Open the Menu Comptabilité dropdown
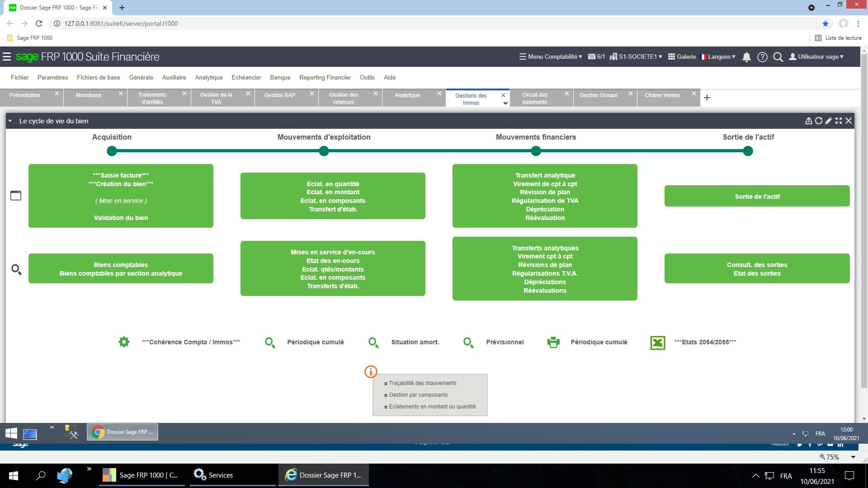The height and width of the screenshot is (488, 868). pos(551,57)
